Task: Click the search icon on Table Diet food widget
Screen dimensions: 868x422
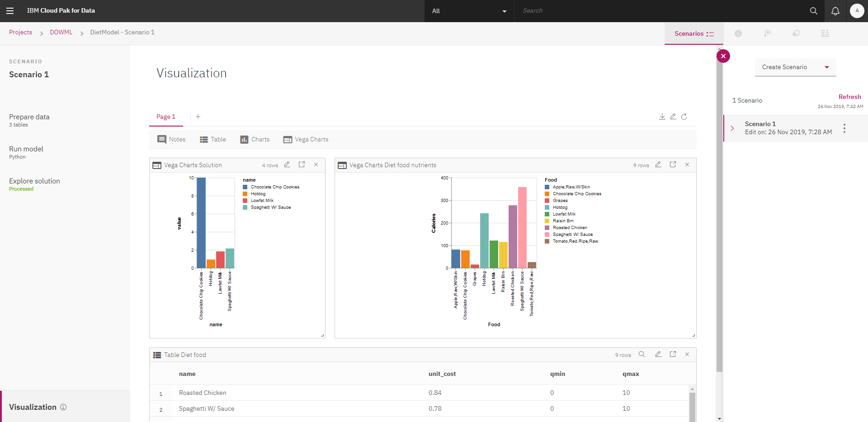Action: pyautogui.click(x=642, y=355)
